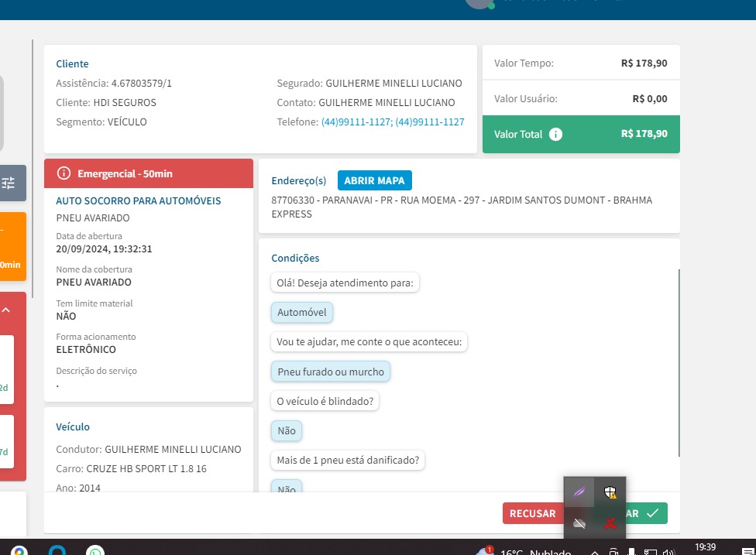Click the network icon in system tray
This screenshot has height=555, width=756.
650,552
